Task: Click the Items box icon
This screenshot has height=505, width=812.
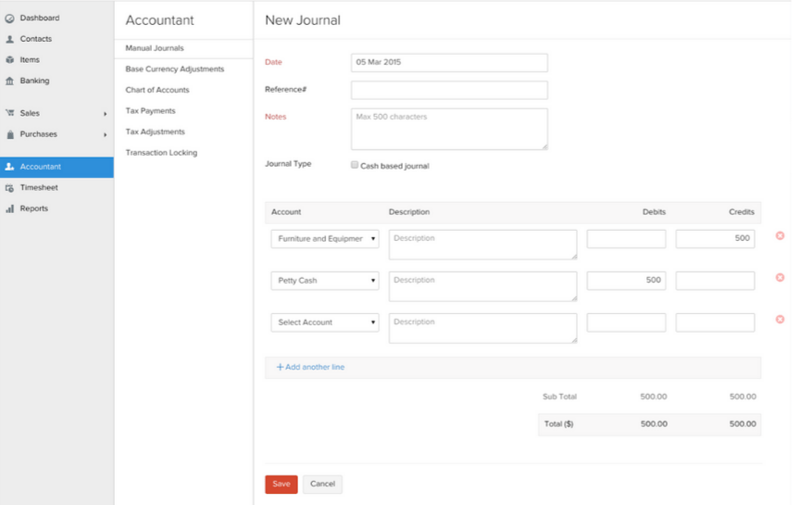Action: click(x=9, y=59)
